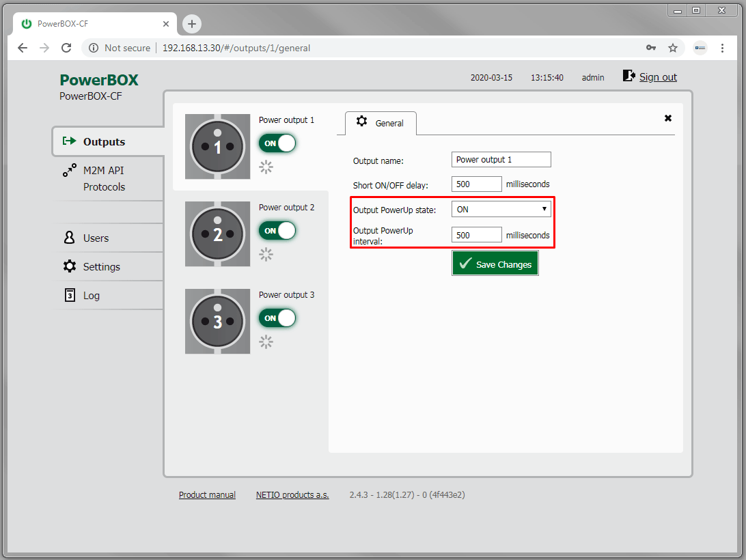Image resolution: width=746 pixels, height=560 pixels.
Task: Open the Chrome three-dot menu
Action: point(722,48)
